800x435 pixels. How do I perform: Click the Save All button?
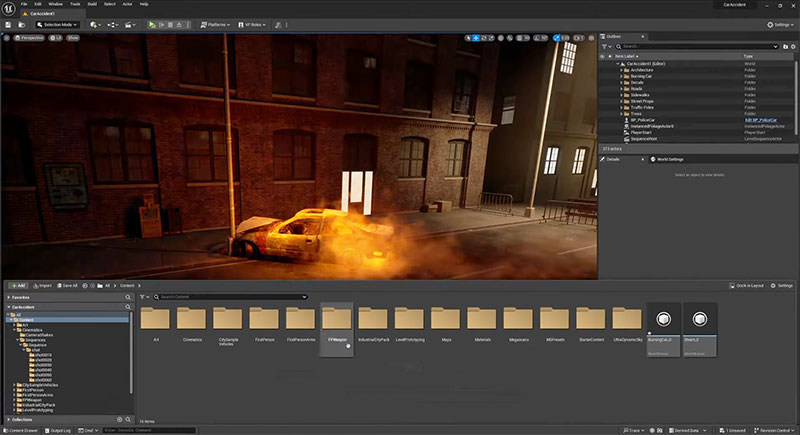(x=67, y=285)
